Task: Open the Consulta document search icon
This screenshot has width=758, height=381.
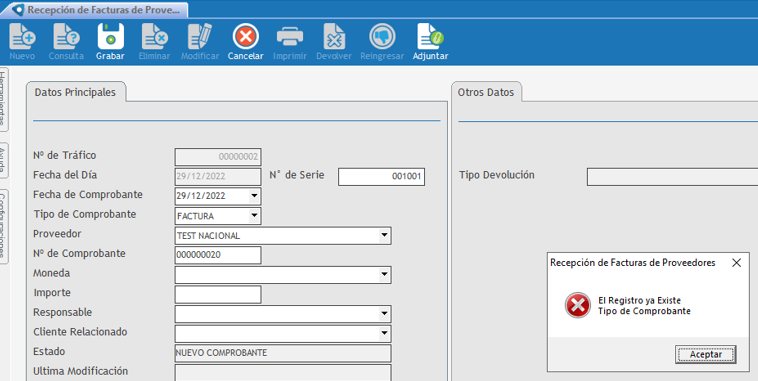Action: 66,37
